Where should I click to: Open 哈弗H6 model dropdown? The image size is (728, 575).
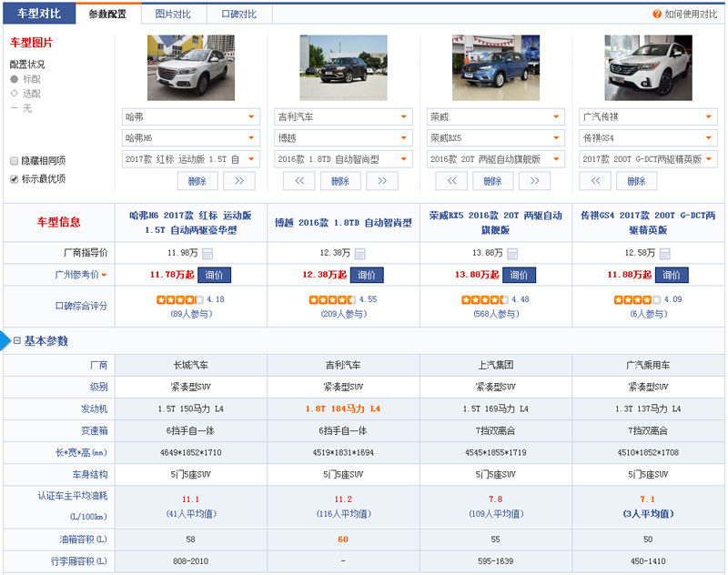191,137
